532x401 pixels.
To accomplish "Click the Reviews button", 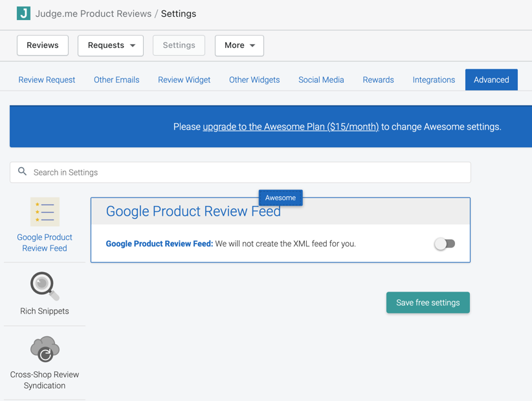I will point(43,45).
